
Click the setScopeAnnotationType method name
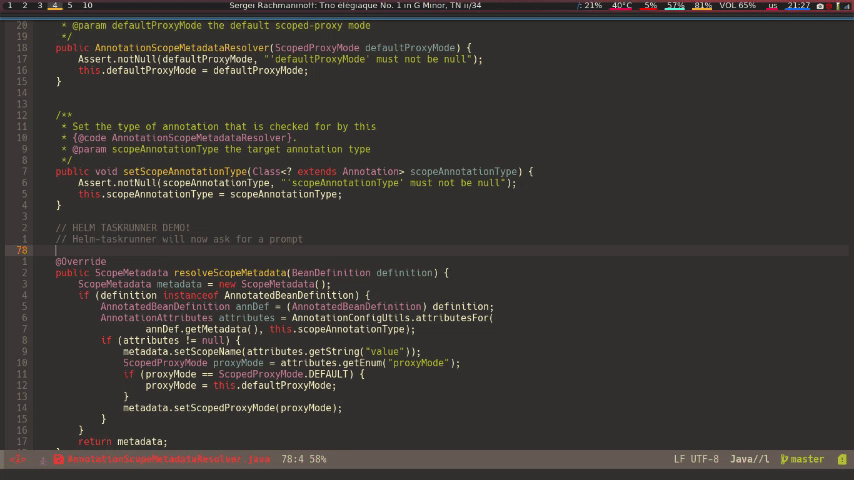pyautogui.click(x=185, y=172)
